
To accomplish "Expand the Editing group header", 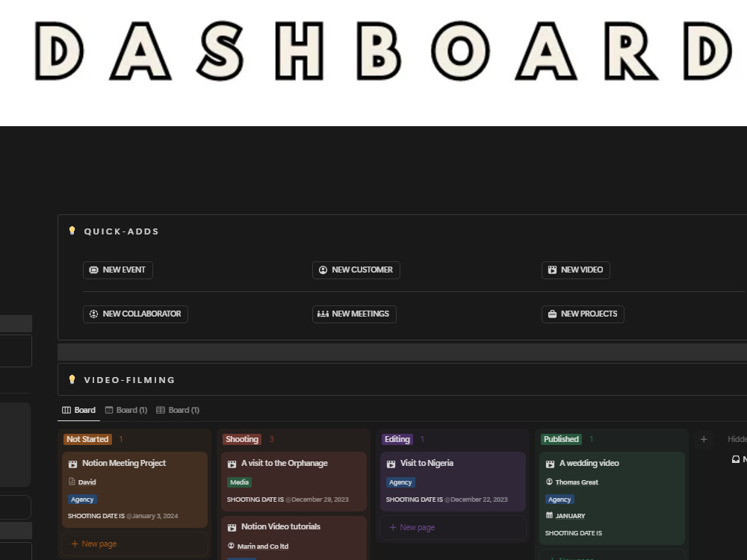I will [397, 439].
